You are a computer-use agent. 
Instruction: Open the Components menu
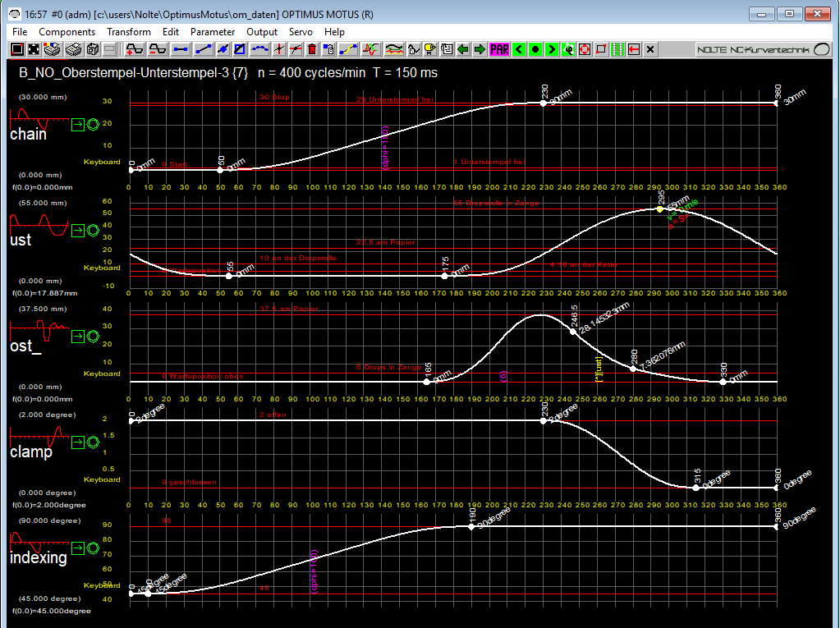coord(67,31)
